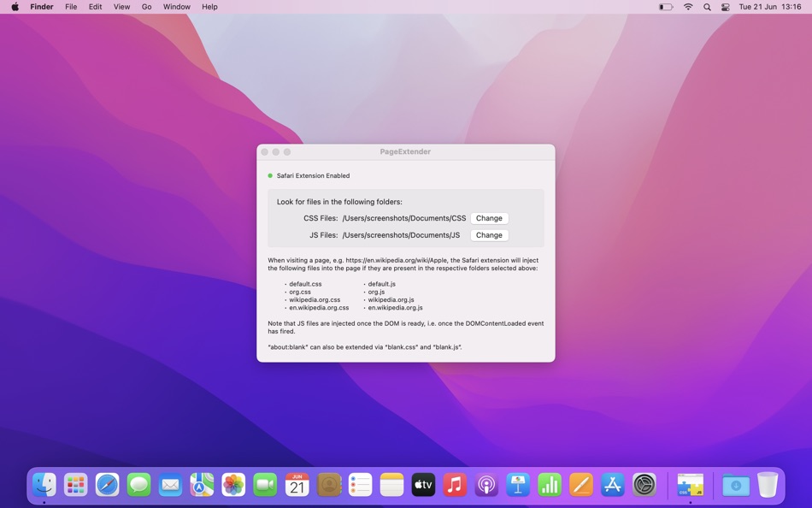
Task: Click Change for the CSS Files folder
Action: pyautogui.click(x=489, y=218)
